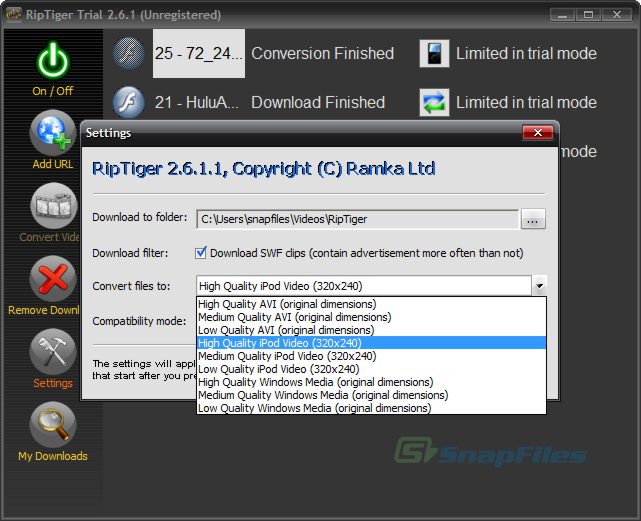The image size is (641, 521).
Task: Click the On / Off label
Action: (x=53, y=91)
